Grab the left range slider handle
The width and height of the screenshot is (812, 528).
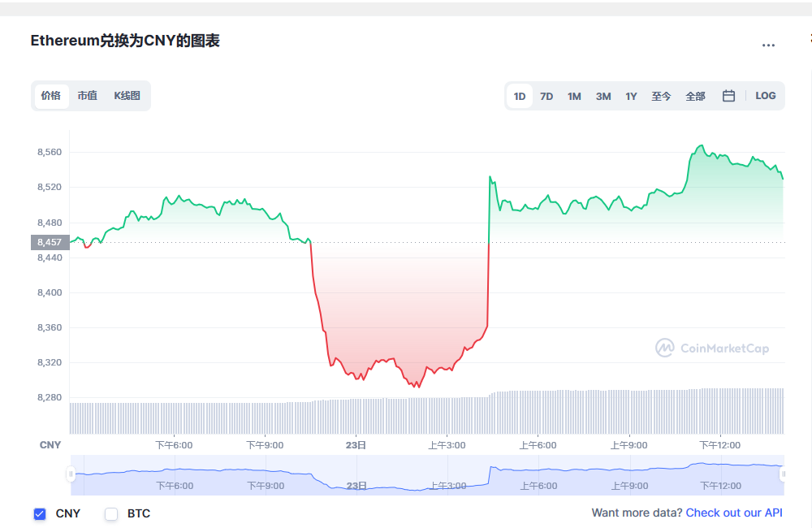(x=71, y=474)
